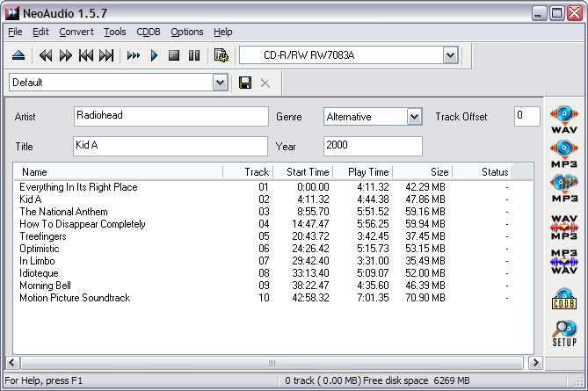Click the horizontal scrollbar thumb

272,363
